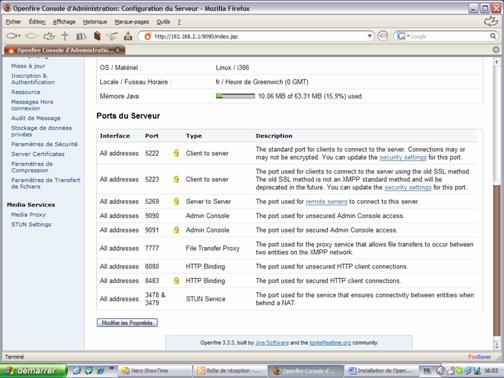The height and width of the screenshot is (378, 504).
Task: Click the lock icon for port 5269
Action: click(176, 201)
